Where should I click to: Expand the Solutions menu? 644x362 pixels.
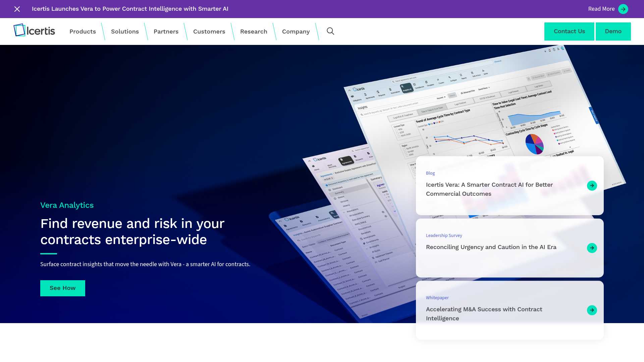point(125,32)
